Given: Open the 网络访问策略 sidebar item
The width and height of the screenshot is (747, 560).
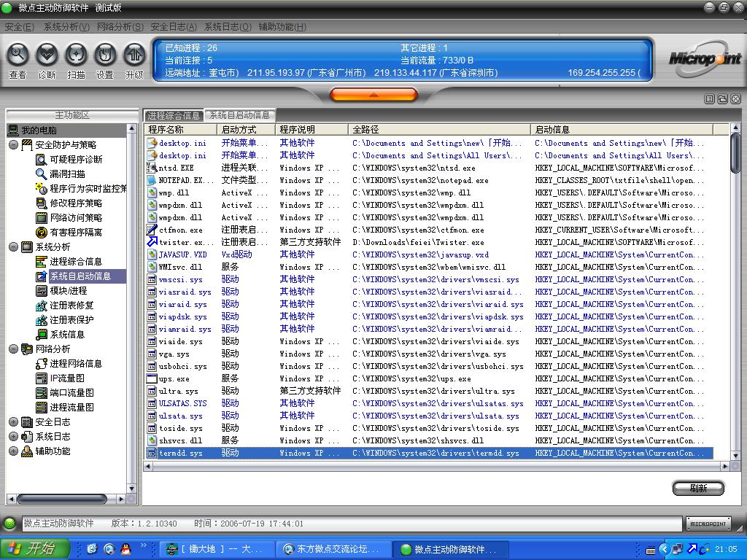Looking at the screenshot, I should pyautogui.click(x=76, y=218).
